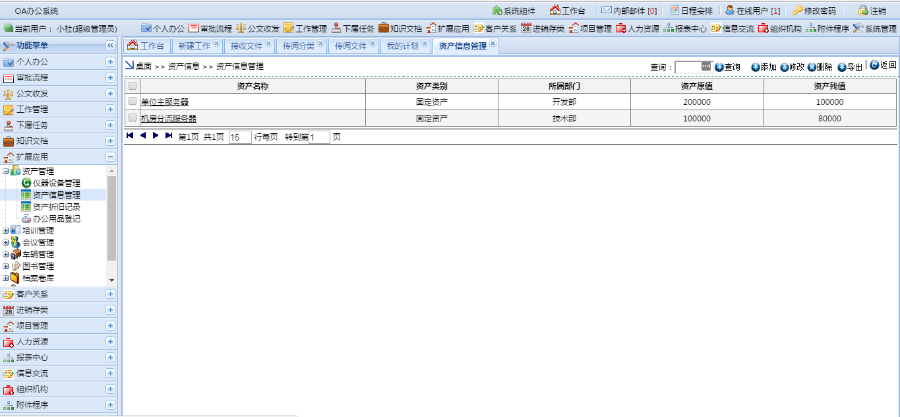Image resolution: width=900 pixels, height=417 pixels.
Task: Click 导出 to export list
Action: [x=850, y=67]
